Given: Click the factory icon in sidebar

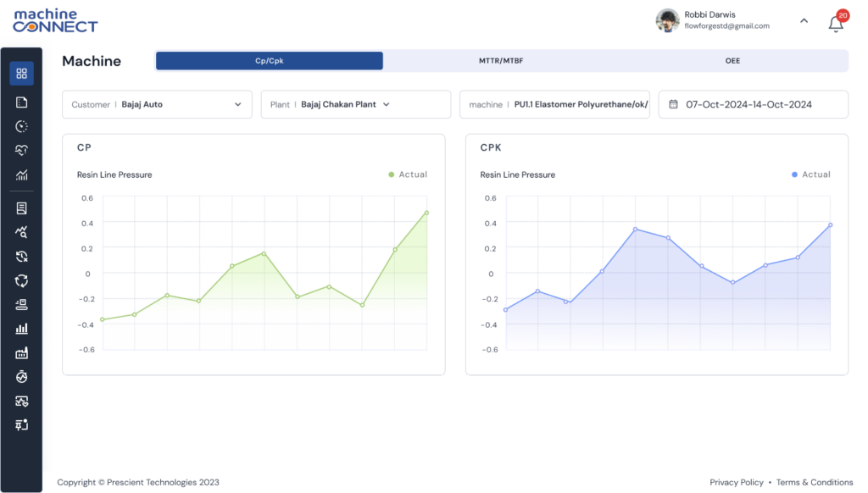Looking at the screenshot, I should (x=21, y=352).
